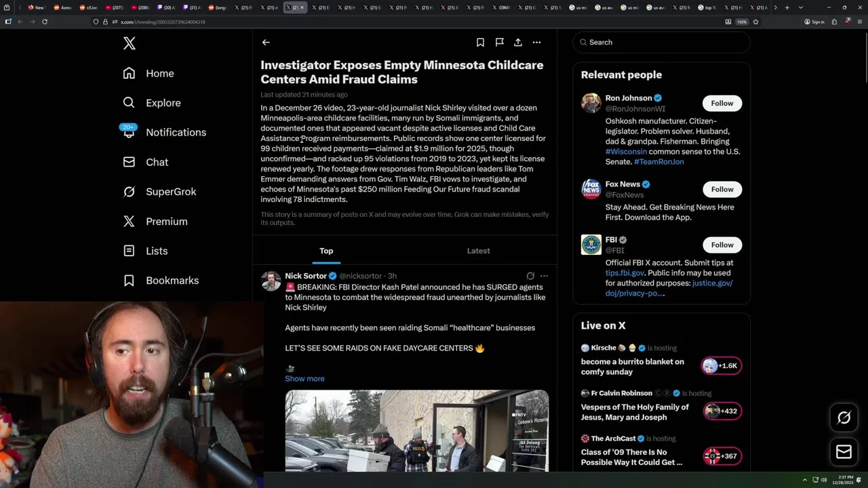The height and width of the screenshot is (488, 868).
Task: Open SuperGrok in the sidebar
Action: click(x=159, y=192)
